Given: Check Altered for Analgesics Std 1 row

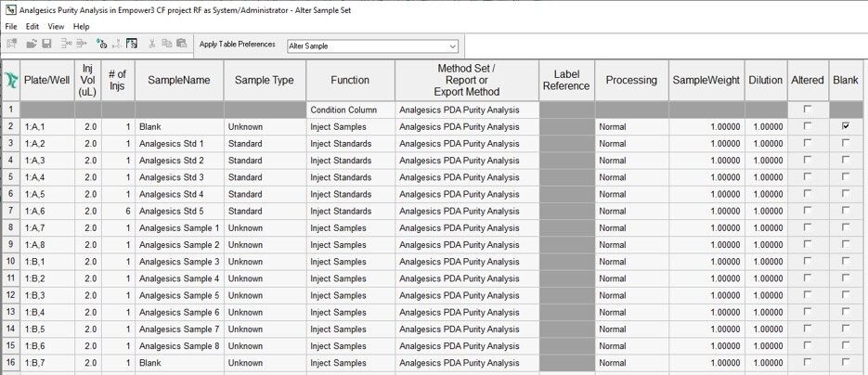Looking at the screenshot, I should (x=807, y=143).
